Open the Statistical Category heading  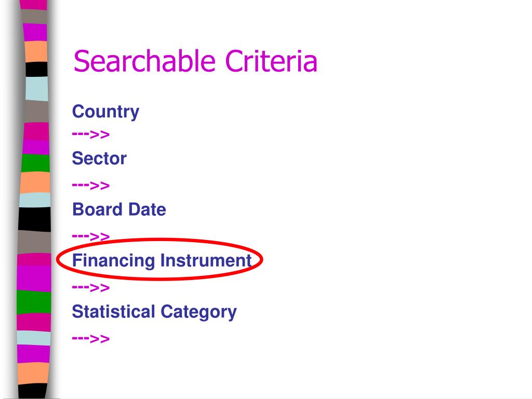[x=154, y=312]
